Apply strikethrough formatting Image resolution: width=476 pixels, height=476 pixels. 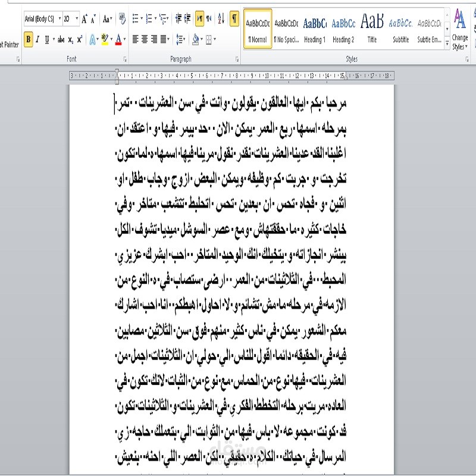pos(61,39)
